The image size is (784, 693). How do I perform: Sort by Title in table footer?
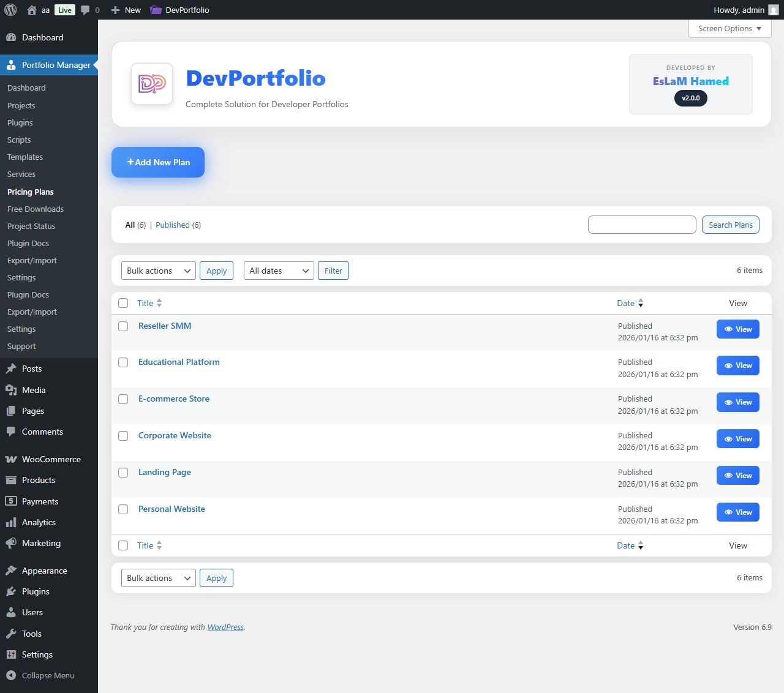[x=149, y=545]
